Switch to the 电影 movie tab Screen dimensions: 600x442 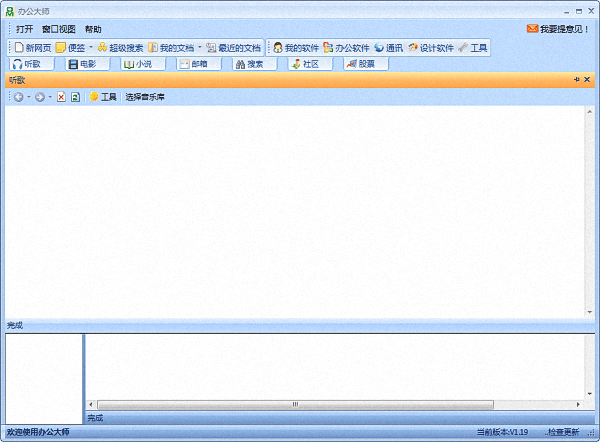(x=89, y=64)
